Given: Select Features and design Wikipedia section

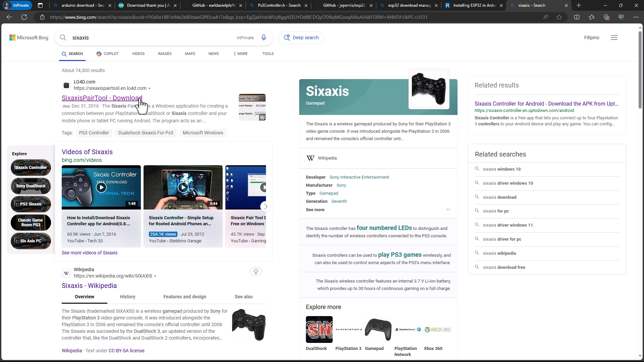Looking at the screenshot, I should click(185, 297).
